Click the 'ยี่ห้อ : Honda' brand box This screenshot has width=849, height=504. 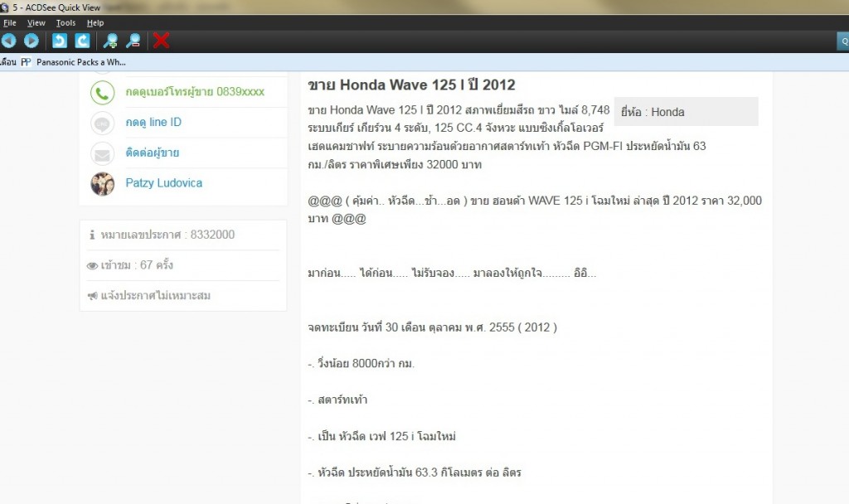(686, 112)
